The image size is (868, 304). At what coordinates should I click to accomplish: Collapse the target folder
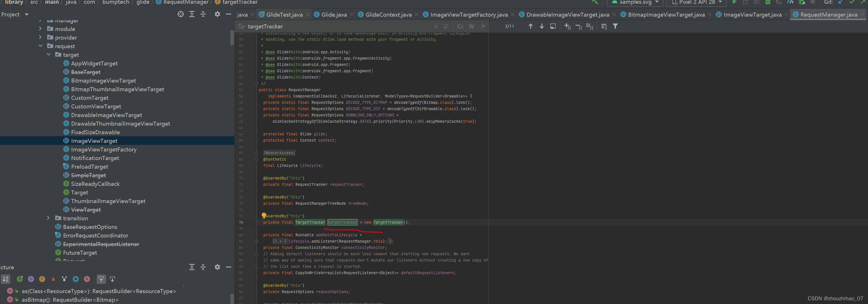coord(48,54)
